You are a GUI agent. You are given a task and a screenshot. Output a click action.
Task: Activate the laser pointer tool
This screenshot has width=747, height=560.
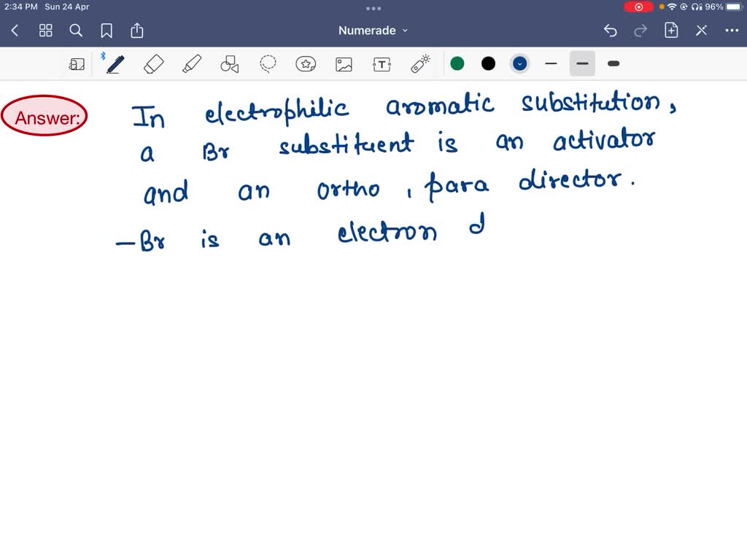(x=419, y=63)
